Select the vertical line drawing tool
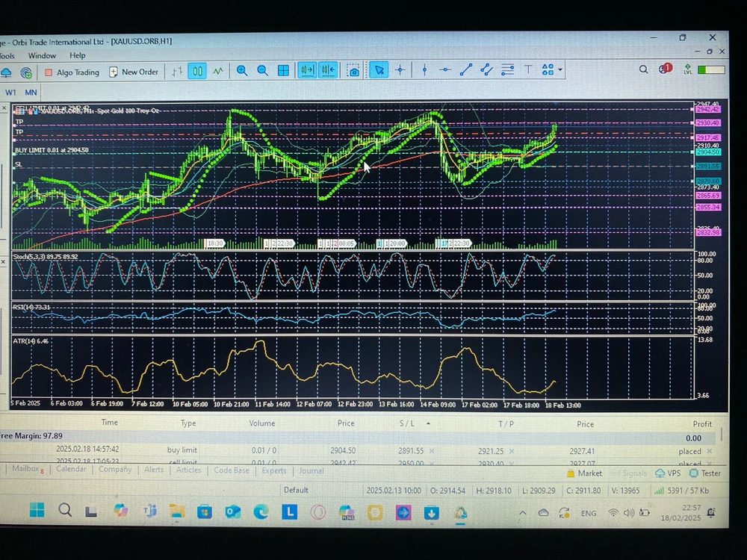 pyautogui.click(x=424, y=70)
